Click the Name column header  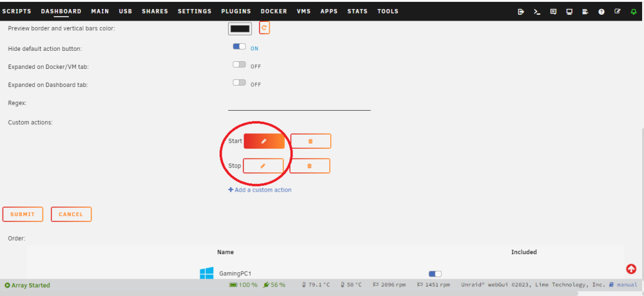tap(225, 252)
